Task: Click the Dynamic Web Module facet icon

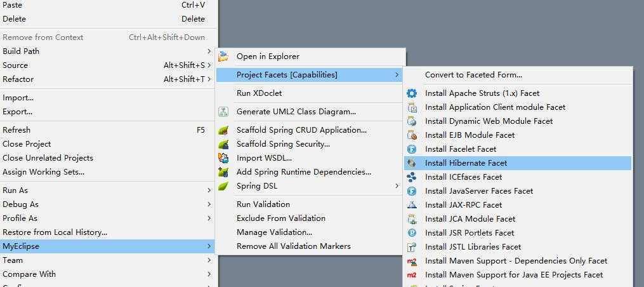Action: 412,121
